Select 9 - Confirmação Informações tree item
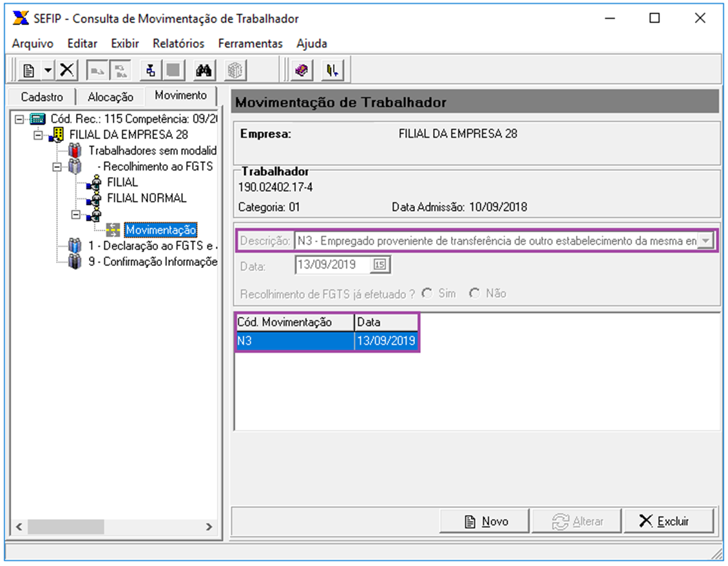 click(153, 261)
